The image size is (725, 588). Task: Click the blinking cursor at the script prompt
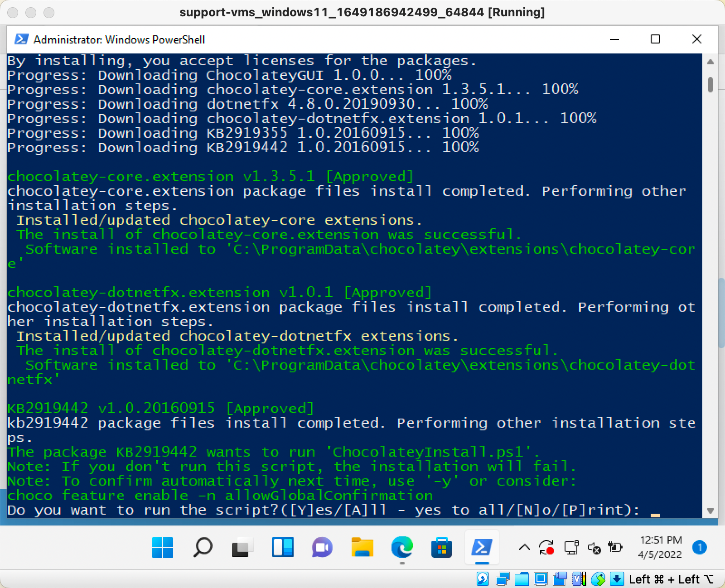655,515
